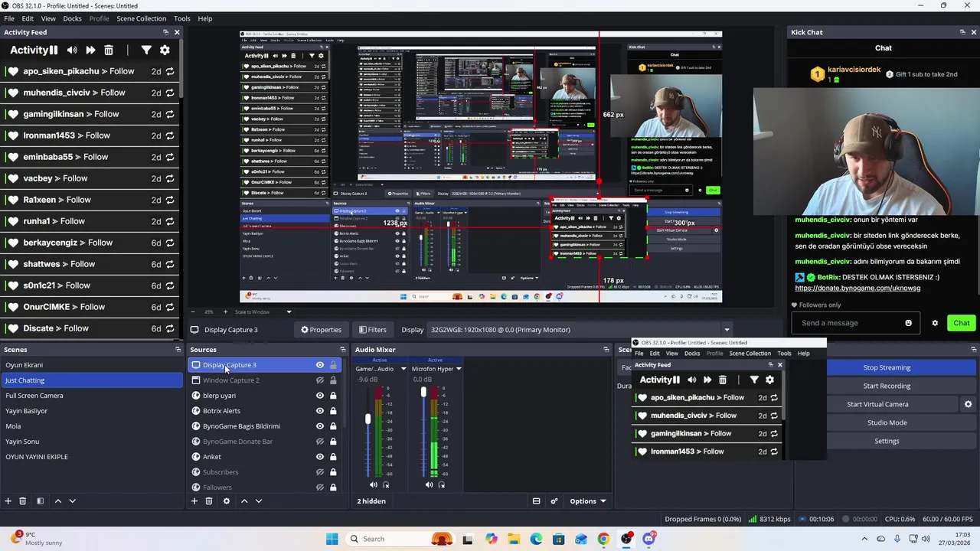Hide the Display Capture 3 source

(320, 365)
